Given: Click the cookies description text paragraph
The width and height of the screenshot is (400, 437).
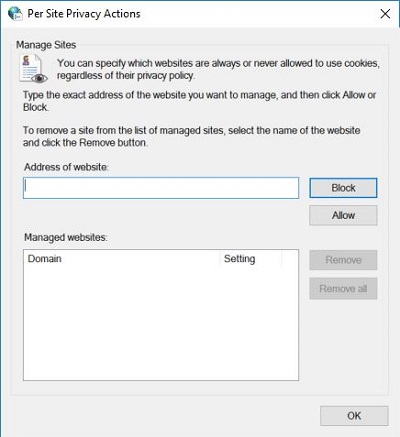Looking at the screenshot, I should click(218, 69).
